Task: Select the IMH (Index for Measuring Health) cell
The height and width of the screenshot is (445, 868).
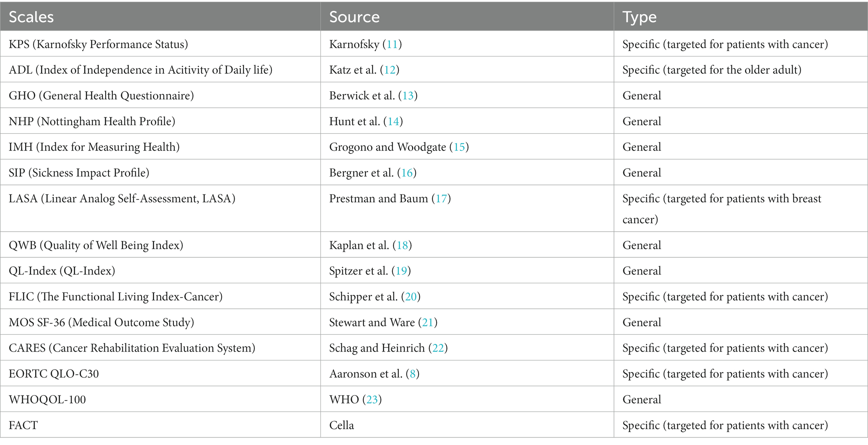Action: point(160,147)
